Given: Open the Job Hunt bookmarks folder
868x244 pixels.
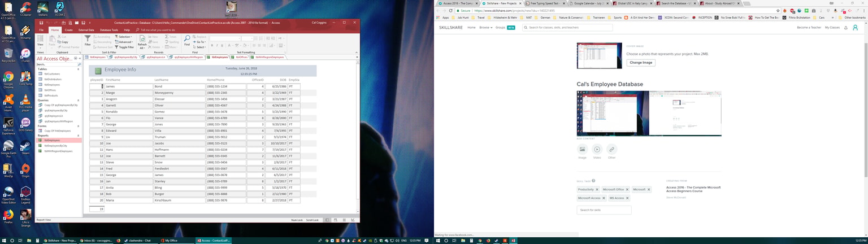Looking at the screenshot, I should click(x=461, y=18).
